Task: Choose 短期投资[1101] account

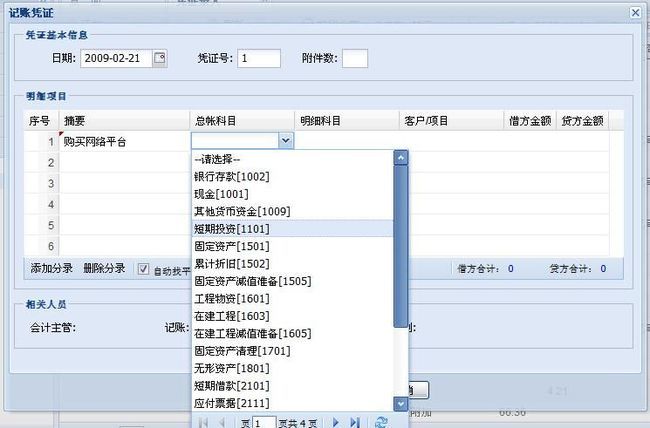Action: tap(292, 229)
